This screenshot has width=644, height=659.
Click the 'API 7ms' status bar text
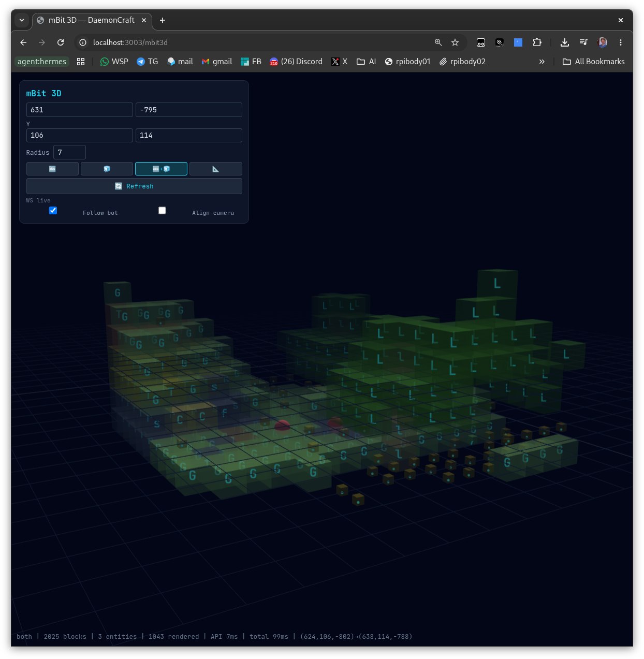(224, 637)
